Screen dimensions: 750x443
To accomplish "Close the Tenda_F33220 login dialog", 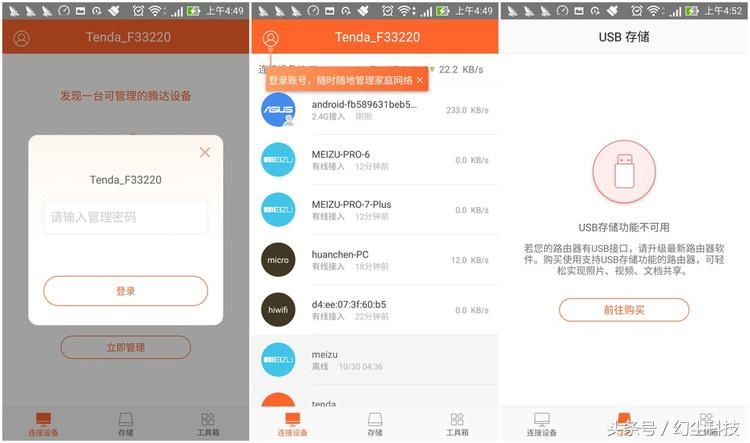I will [205, 152].
